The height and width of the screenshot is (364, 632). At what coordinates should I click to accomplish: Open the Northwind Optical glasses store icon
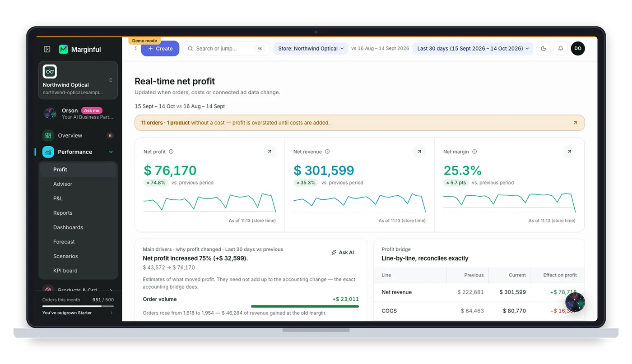(50, 71)
